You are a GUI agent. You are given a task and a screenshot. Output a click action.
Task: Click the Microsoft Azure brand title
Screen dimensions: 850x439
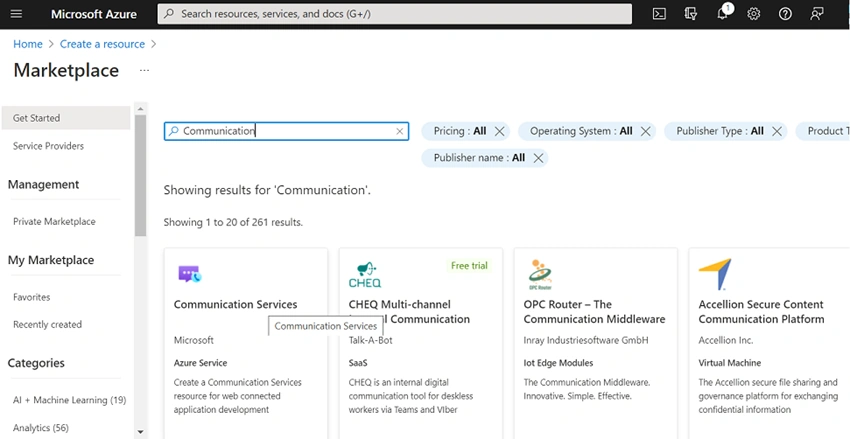coord(94,14)
